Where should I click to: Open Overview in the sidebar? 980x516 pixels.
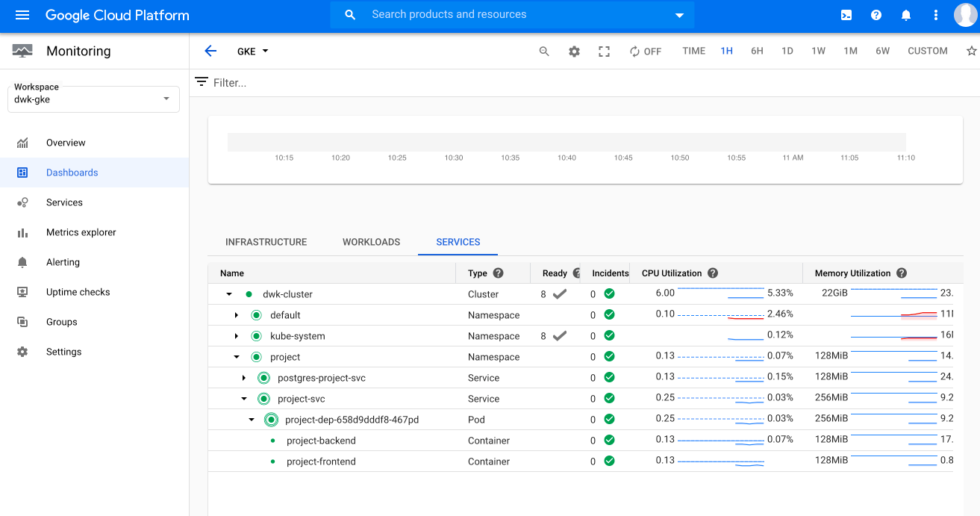coord(94,143)
